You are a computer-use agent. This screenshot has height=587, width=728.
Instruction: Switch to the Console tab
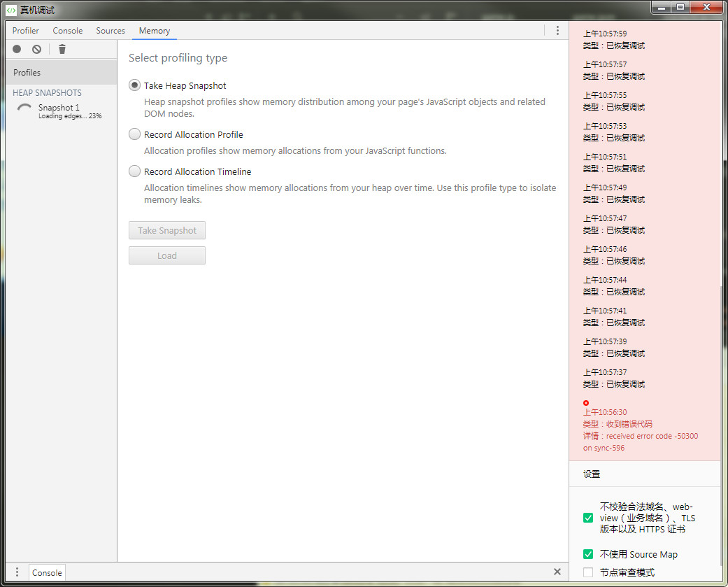68,31
